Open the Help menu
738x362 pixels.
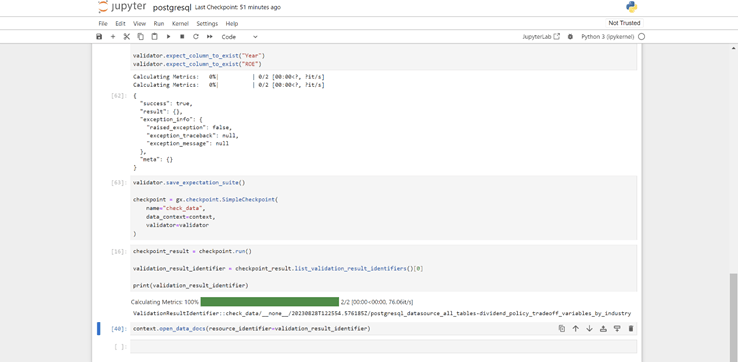232,24
